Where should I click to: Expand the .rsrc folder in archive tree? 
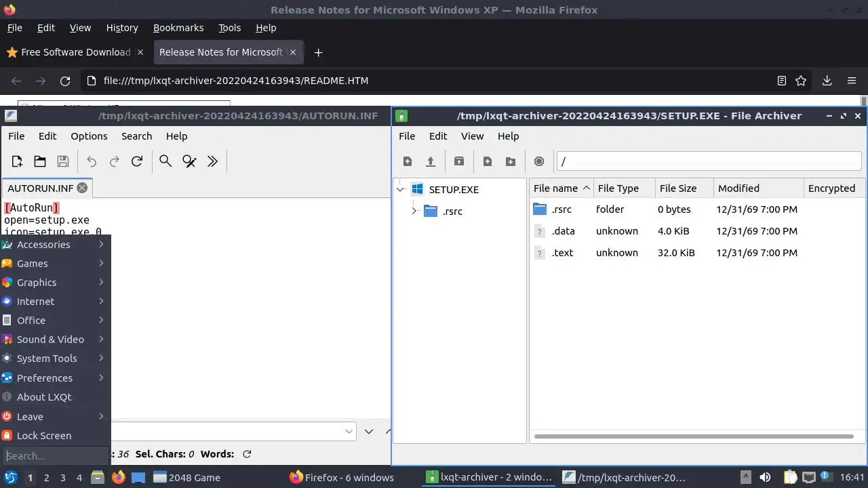[414, 211]
